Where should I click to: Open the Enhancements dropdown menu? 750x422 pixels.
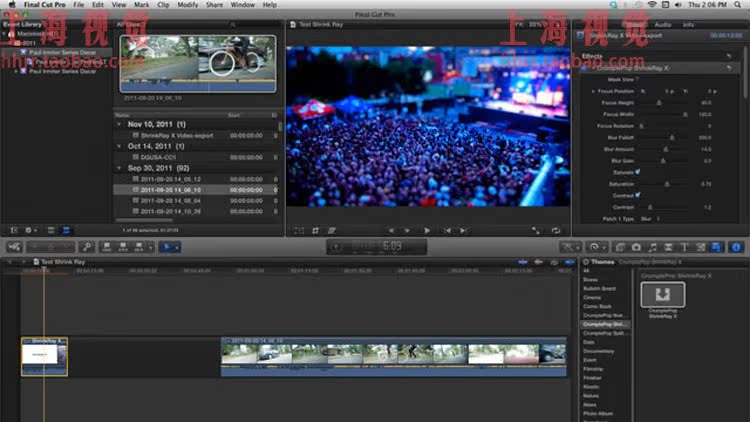point(571,247)
